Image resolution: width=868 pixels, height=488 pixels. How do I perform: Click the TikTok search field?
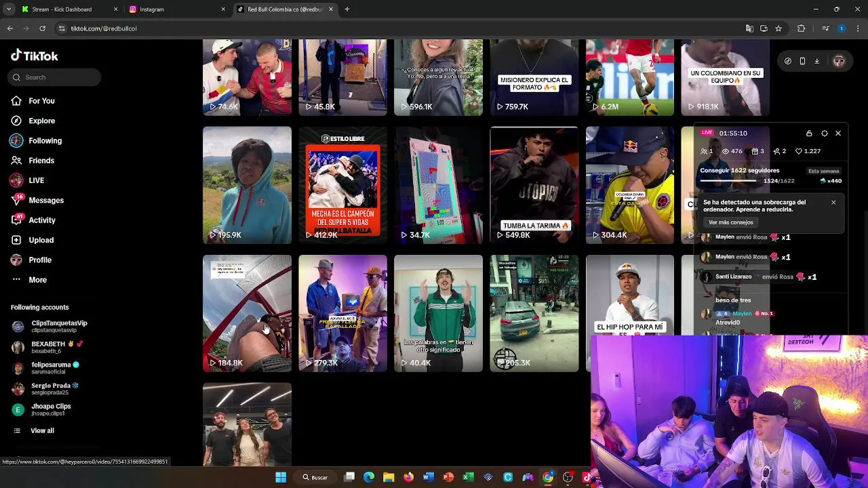point(55,77)
